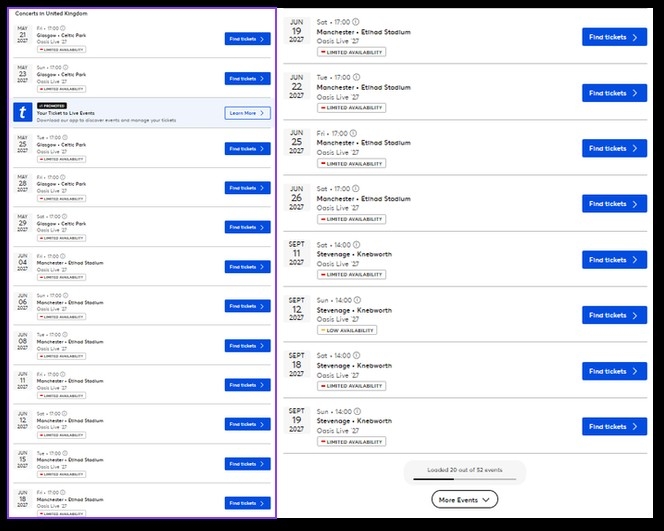Open the Ticketmaster 't' app logo icon
Image resolution: width=664 pixels, height=531 pixels.
(22, 112)
